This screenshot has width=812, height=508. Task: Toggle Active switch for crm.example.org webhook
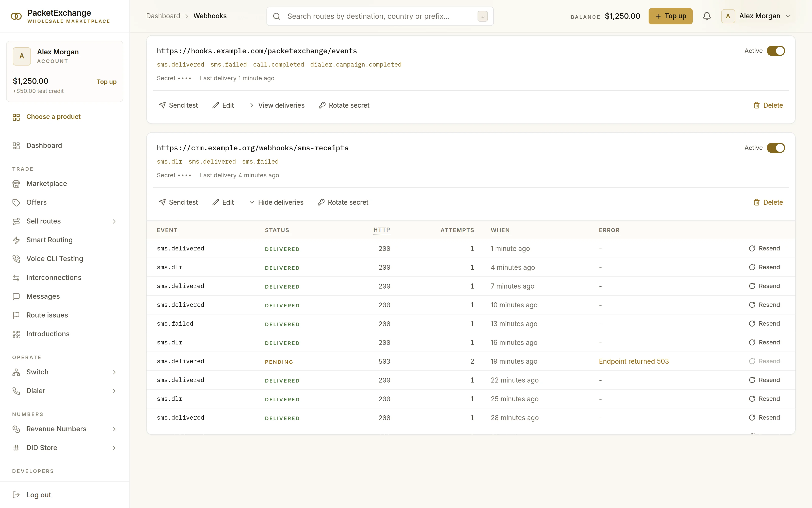776,148
